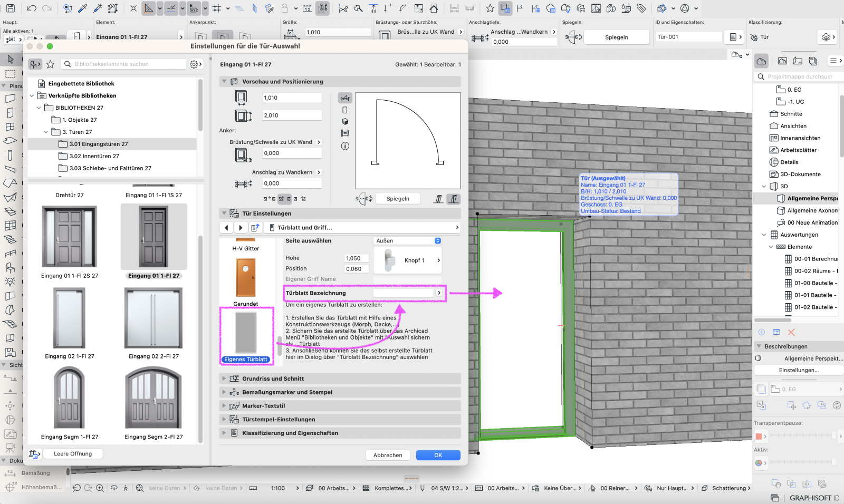Click Einstellungen... button in Navigator panel
The image size is (844, 504).
[799, 370]
